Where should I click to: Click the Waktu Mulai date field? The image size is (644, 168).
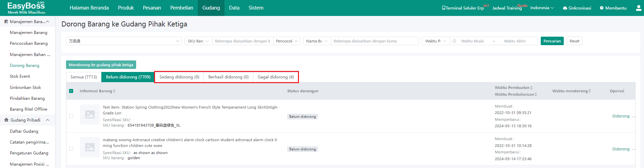pyautogui.click(x=472, y=41)
